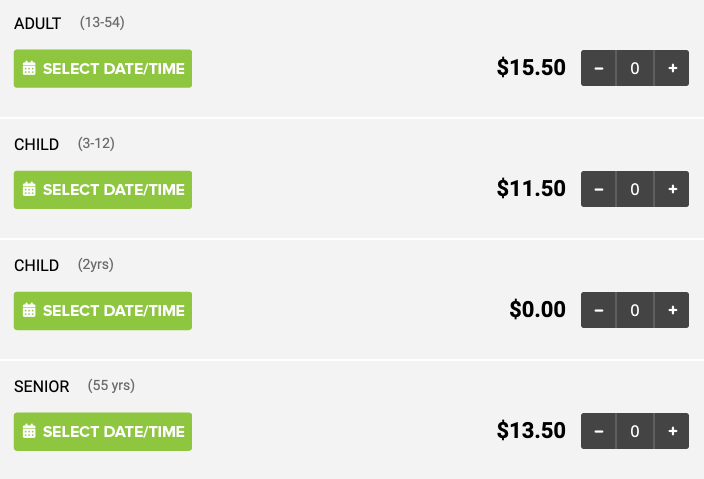Increase Senior ticket quantity with plus
Screen dimensions: 704x479
tap(672, 431)
